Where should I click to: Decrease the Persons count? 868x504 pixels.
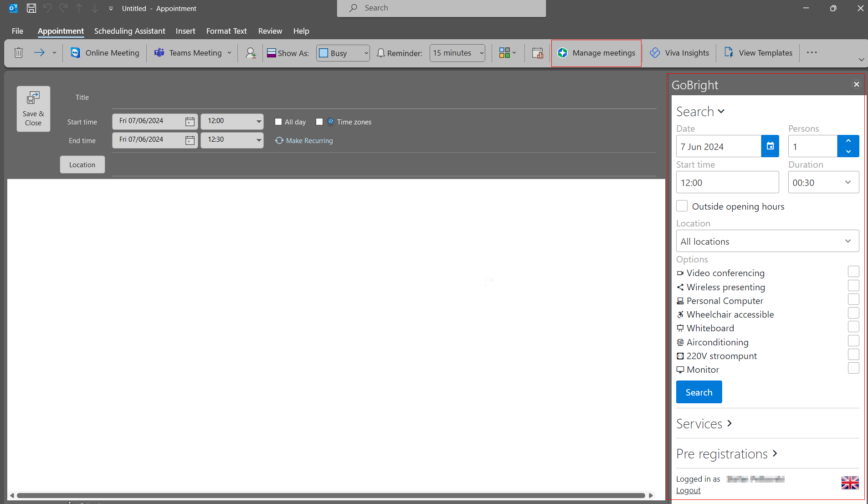pyautogui.click(x=848, y=152)
